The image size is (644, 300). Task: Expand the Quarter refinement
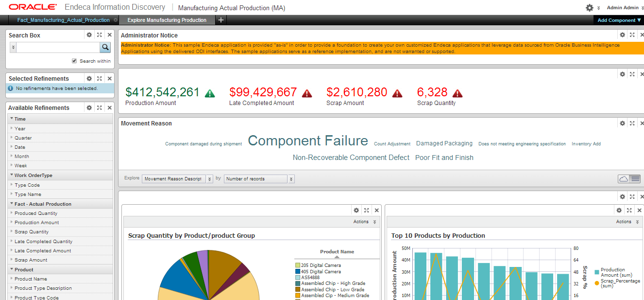[12, 138]
